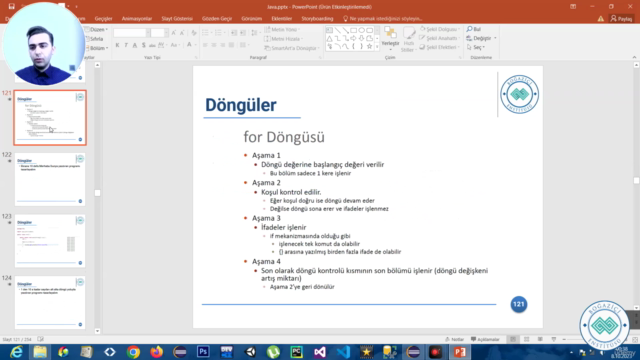
Task: Open Metin Yönü dropdown
Action: tap(282, 29)
